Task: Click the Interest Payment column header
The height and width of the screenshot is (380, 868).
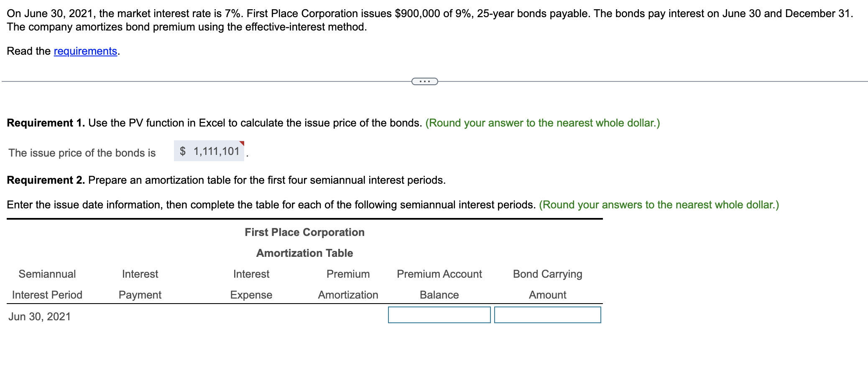Action: 140,284
